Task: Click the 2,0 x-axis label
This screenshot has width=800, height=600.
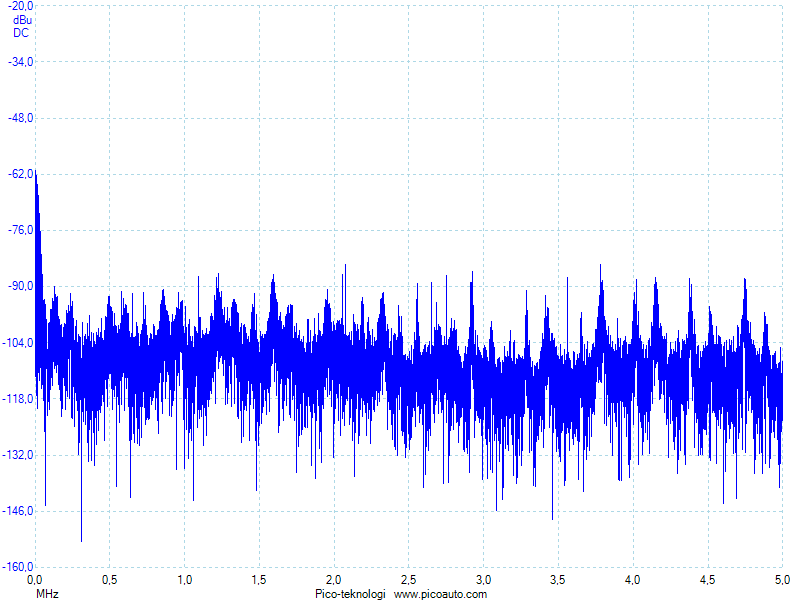Action: click(x=334, y=580)
